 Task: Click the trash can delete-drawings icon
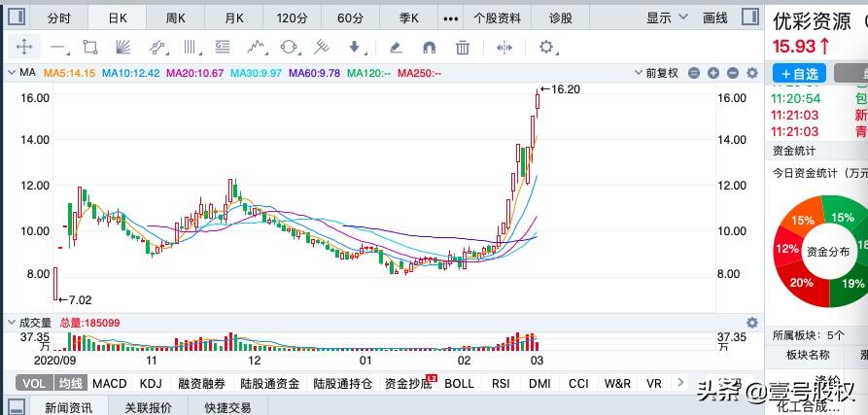(x=463, y=47)
